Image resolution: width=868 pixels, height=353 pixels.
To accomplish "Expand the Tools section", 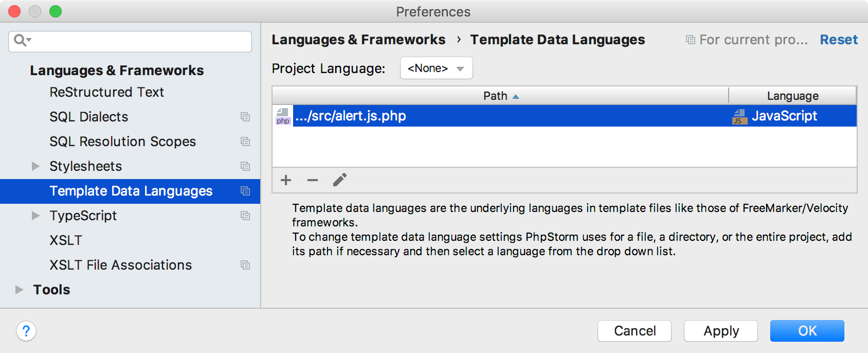I will coord(19,289).
